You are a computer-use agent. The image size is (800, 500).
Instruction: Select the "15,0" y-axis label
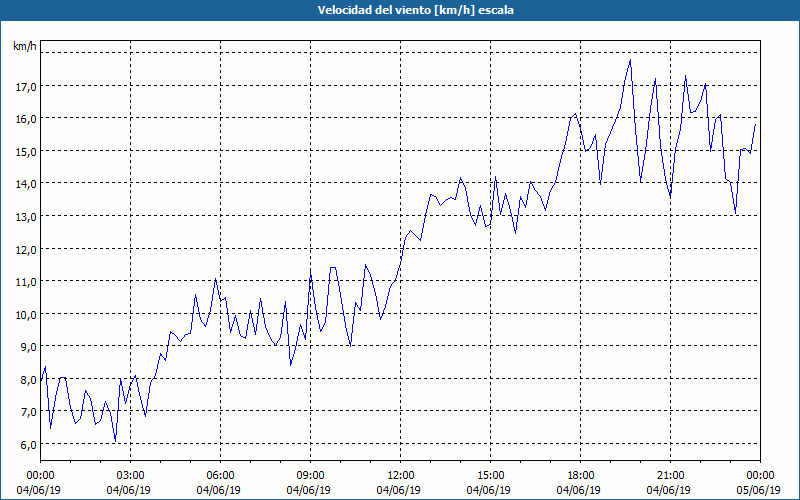[x=26, y=152]
